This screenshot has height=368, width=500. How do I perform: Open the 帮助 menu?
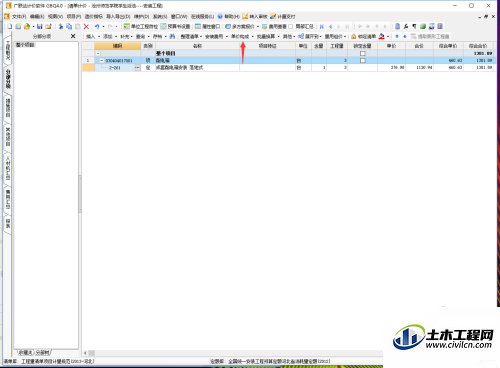tap(229, 16)
